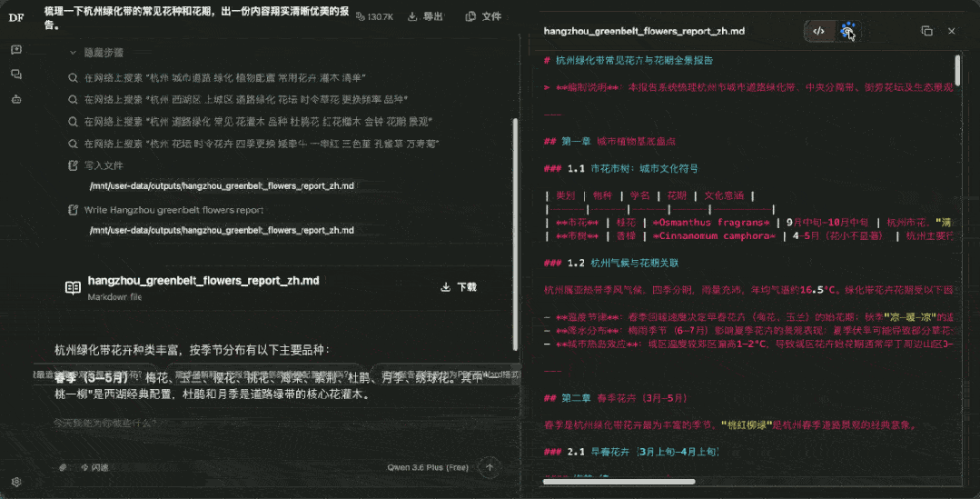Click file path under 写入文件 step
Viewport: 980px width, 499px height.
coord(222,185)
